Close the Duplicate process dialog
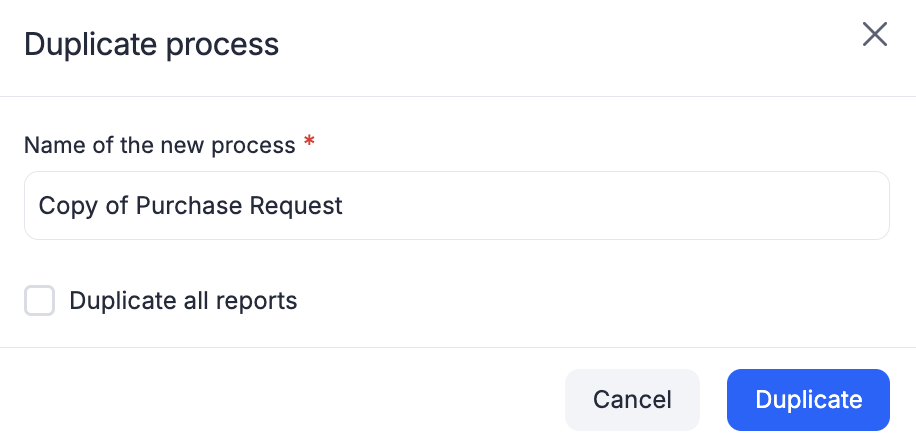The width and height of the screenshot is (916, 444). coord(875,35)
